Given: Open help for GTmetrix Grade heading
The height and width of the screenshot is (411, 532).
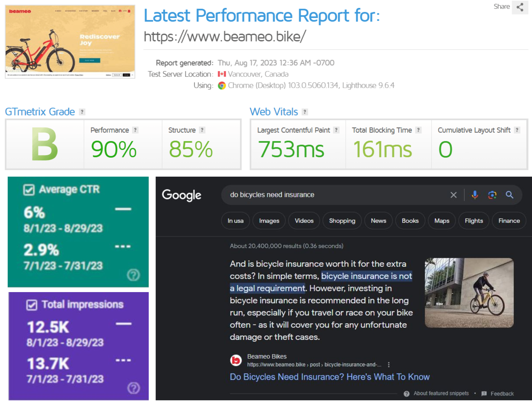Looking at the screenshot, I should [x=82, y=112].
